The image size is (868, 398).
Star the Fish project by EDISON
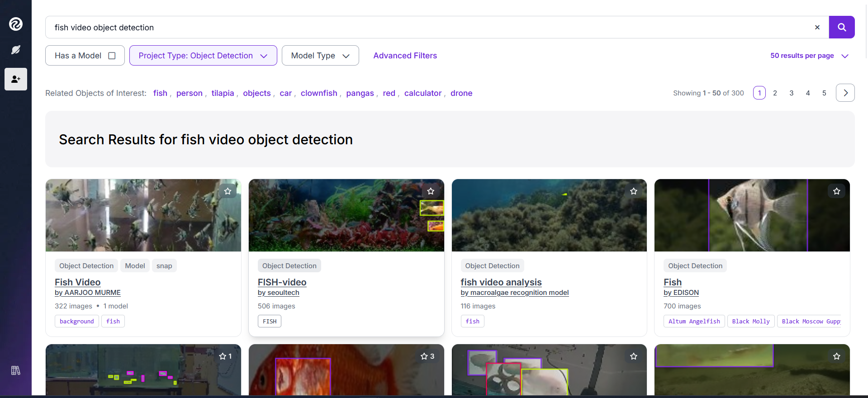837,191
